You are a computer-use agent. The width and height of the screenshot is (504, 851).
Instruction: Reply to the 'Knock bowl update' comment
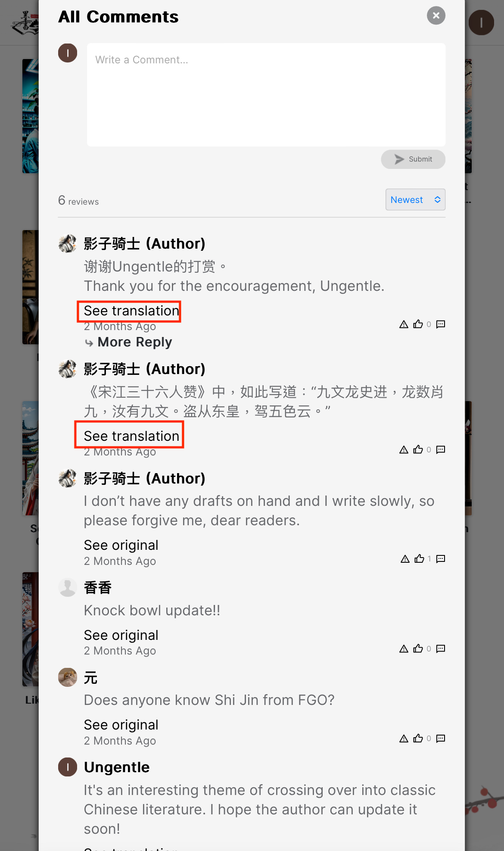(441, 648)
